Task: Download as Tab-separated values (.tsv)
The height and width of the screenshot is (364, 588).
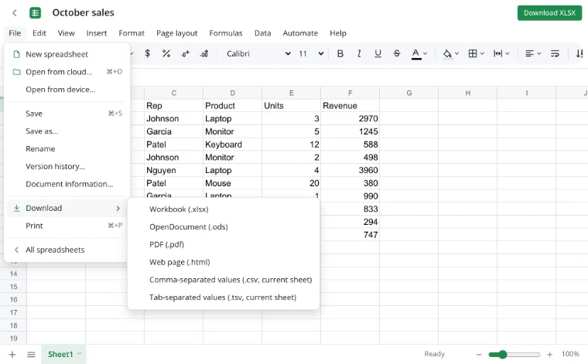Action: (x=224, y=298)
